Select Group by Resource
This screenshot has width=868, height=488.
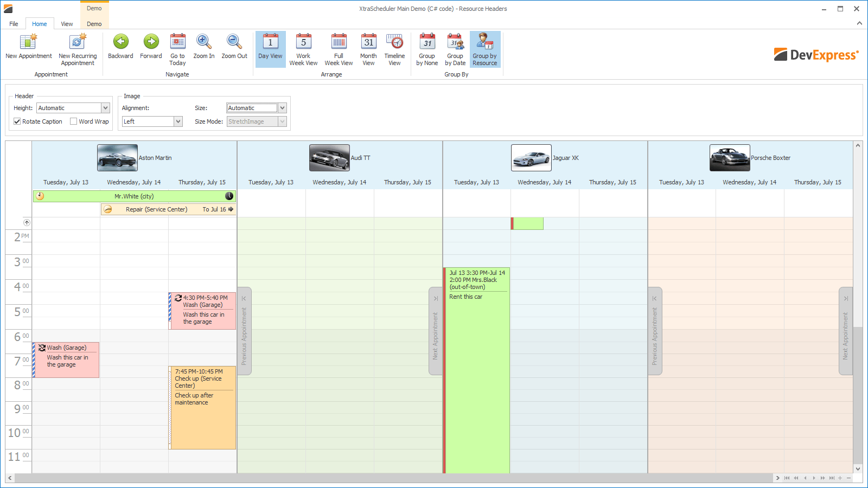click(x=484, y=49)
